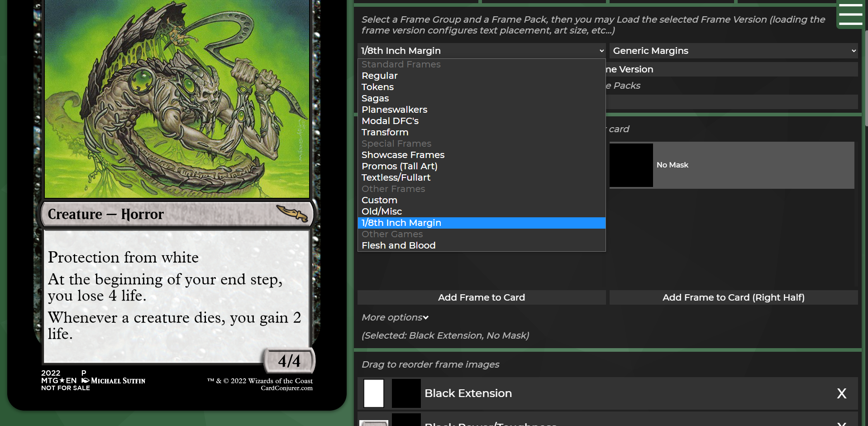Choose Sagas from the frame group list

[482, 98]
